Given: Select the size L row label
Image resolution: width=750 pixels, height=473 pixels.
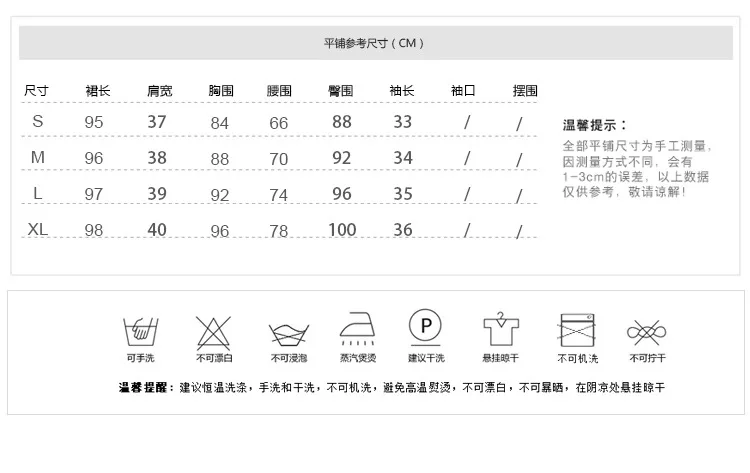Looking at the screenshot, I should (x=38, y=193).
